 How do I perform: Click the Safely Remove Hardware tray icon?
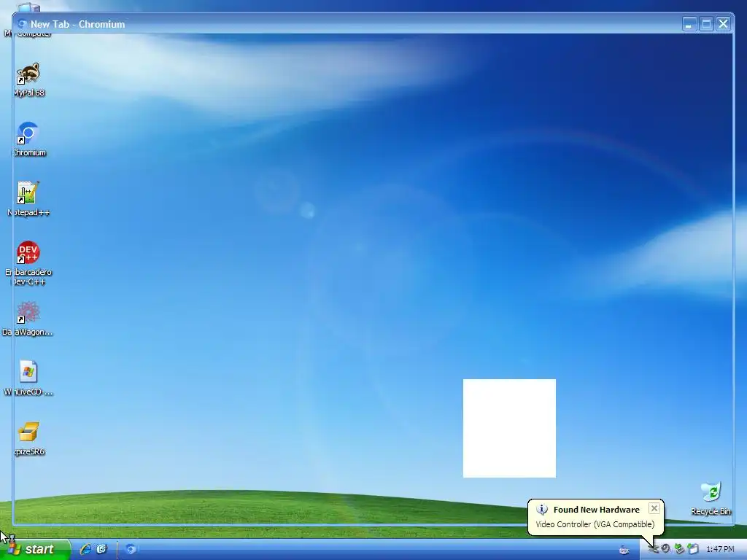coord(679,549)
